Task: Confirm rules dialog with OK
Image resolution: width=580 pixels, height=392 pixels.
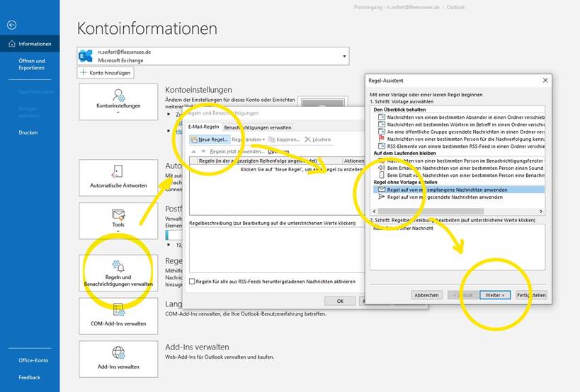Action: [x=341, y=301]
